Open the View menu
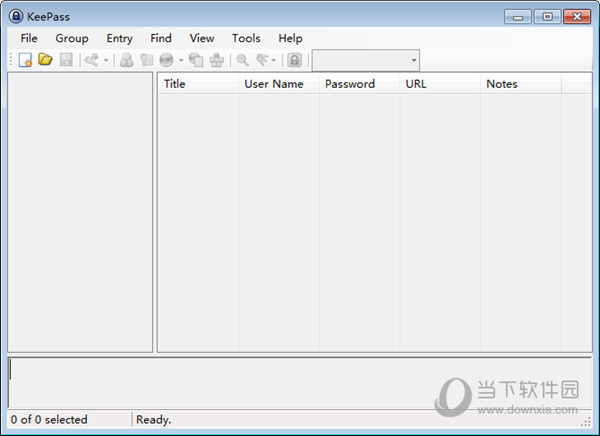Image resolution: width=600 pixels, height=436 pixels. [x=202, y=38]
